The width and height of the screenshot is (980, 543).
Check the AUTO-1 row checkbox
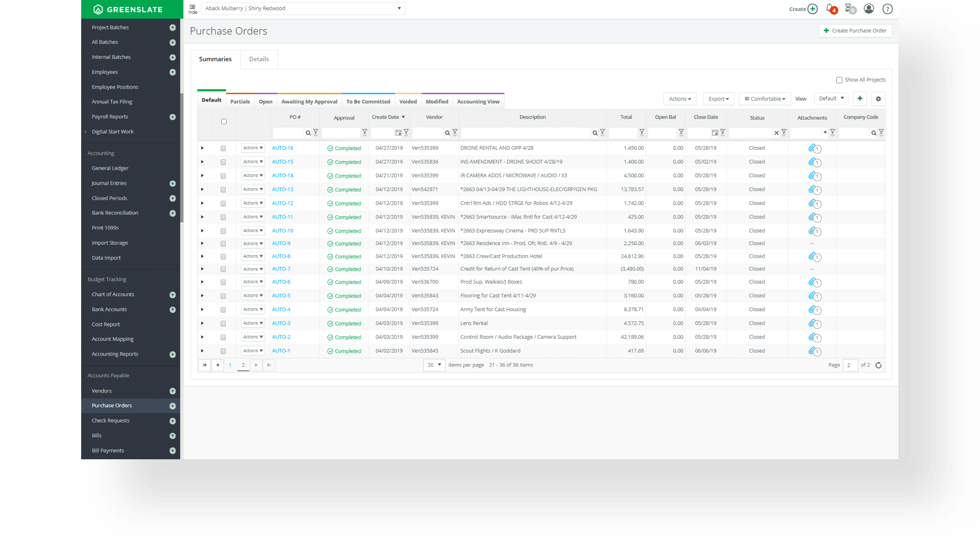coord(223,351)
